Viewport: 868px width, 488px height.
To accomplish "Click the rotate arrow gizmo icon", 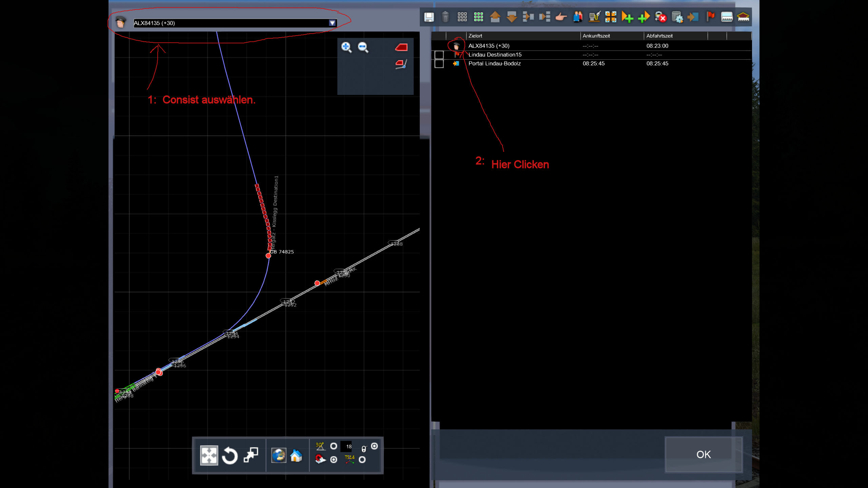I will [230, 456].
